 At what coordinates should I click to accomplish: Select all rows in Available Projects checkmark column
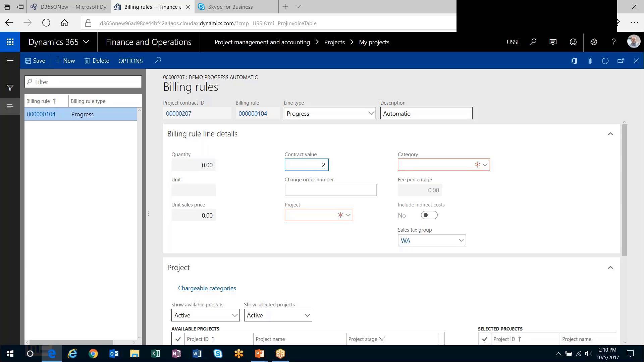click(x=178, y=339)
